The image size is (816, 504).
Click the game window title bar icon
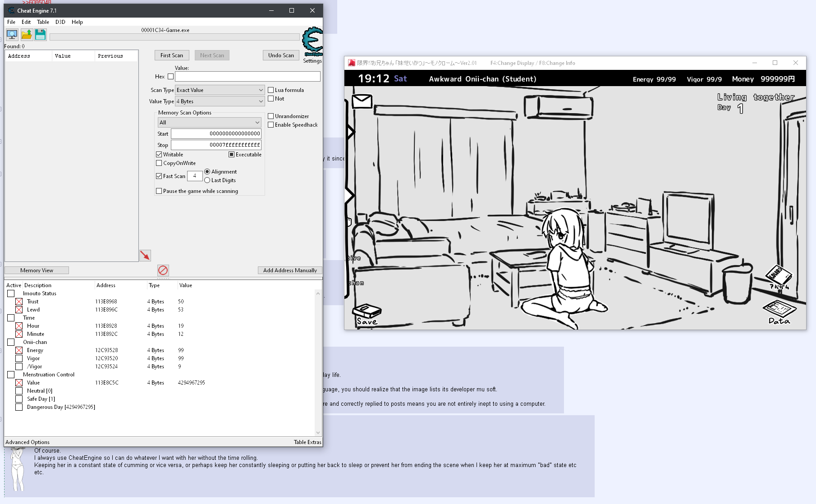tap(352, 63)
